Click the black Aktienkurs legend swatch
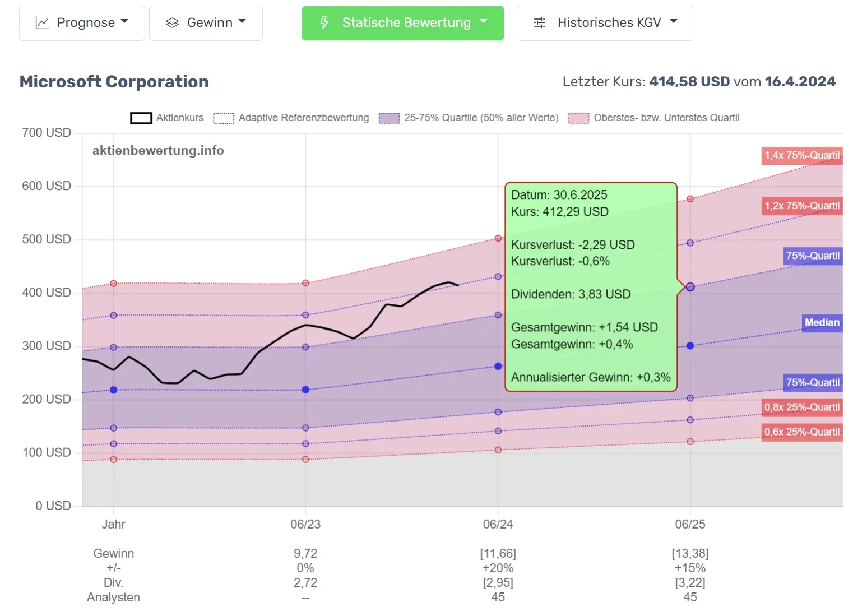Screen dimensions: 867x616 [x=141, y=118]
